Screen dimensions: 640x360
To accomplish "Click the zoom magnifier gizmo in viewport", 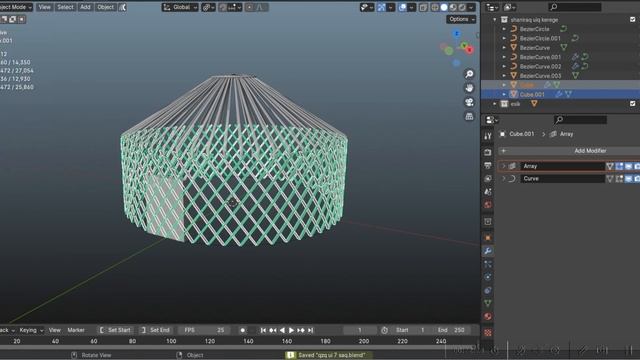I will [469, 74].
